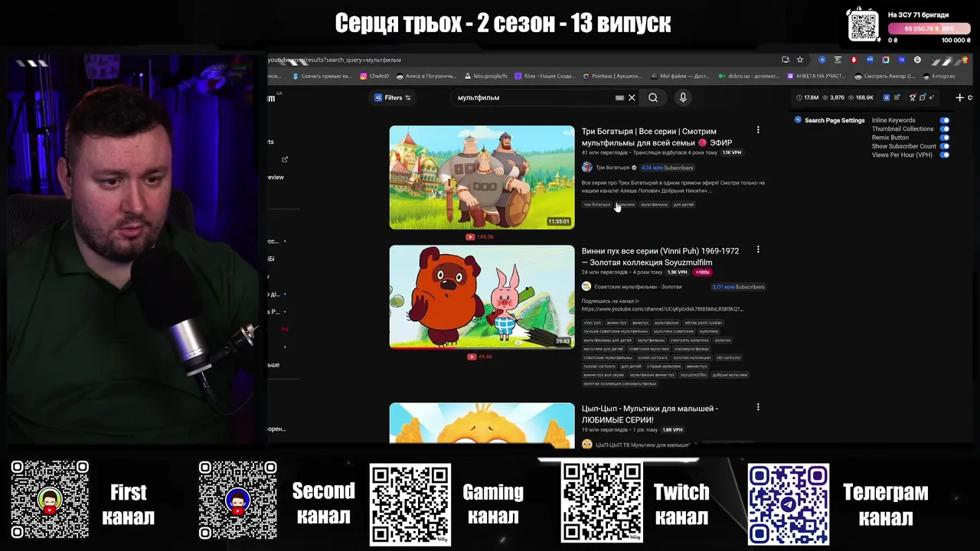The image size is (980, 551).
Task: Click the 'soyuzmultfilm' keyword tag
Action: pos(694,375)
